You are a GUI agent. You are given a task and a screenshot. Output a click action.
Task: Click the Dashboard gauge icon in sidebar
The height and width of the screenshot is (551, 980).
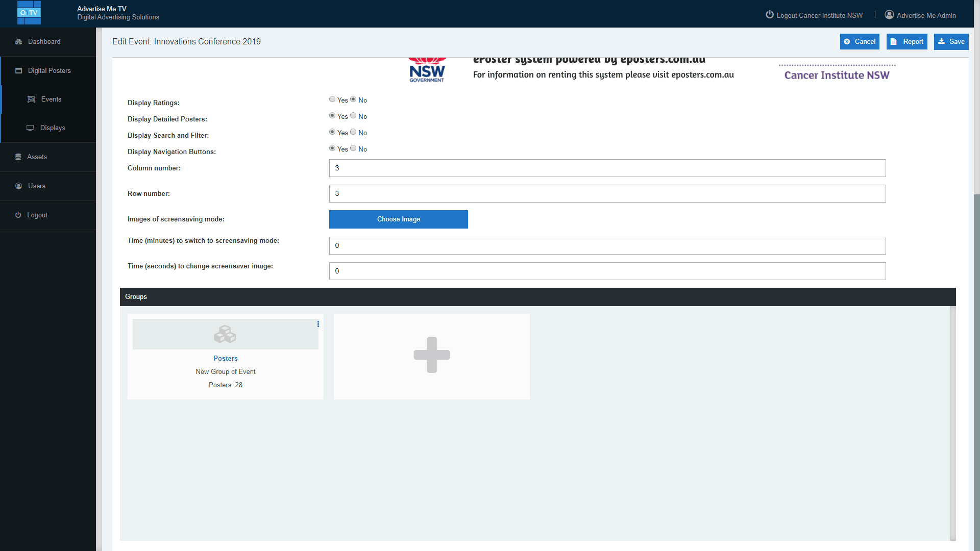18,42
